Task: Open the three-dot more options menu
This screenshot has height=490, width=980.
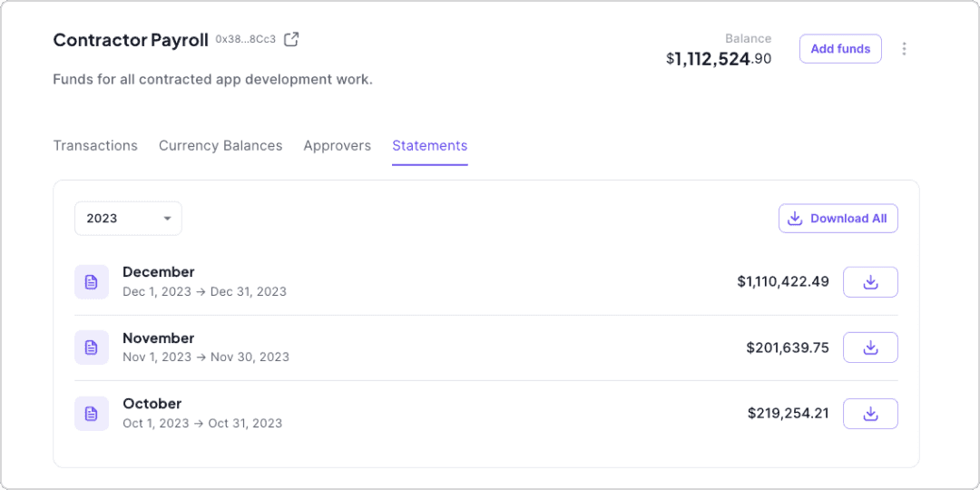Action: click(x=904, y=49)
